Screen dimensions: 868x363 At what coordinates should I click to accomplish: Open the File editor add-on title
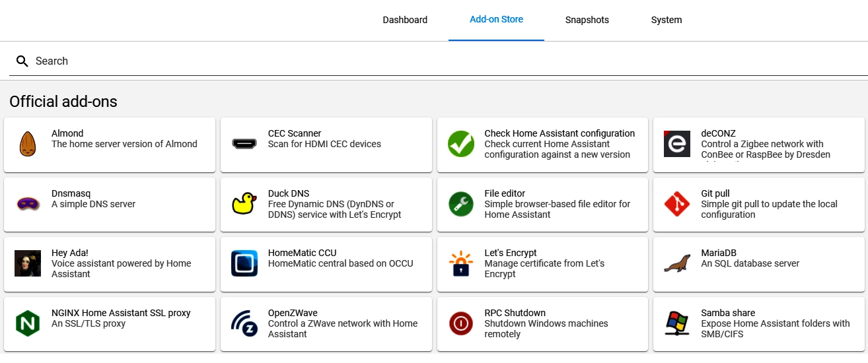(x=505, y=193)
